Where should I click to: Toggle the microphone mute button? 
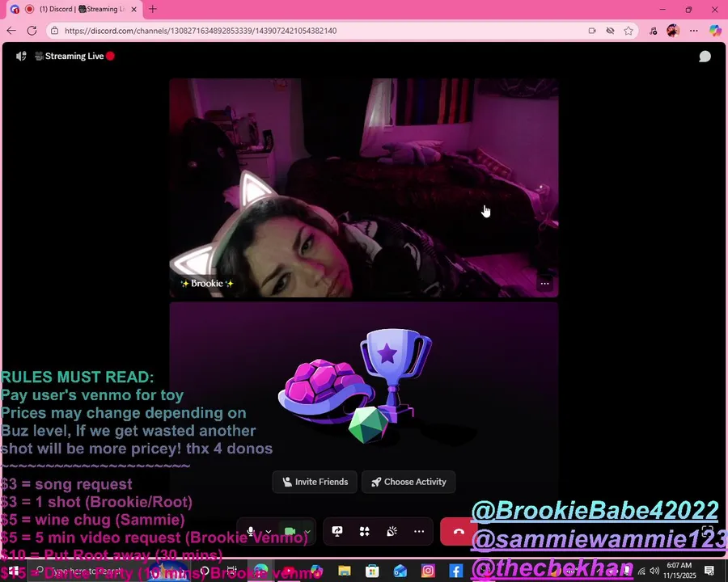coord(251,531)
